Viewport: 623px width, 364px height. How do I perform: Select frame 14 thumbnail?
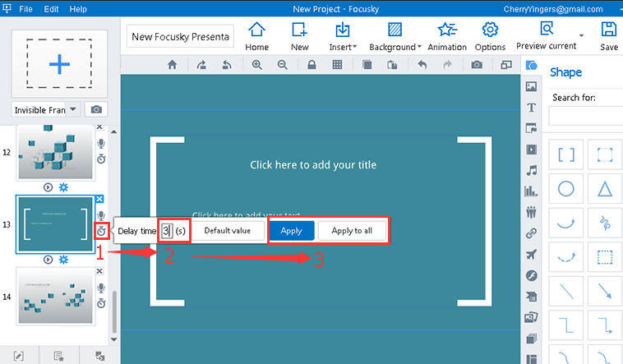point(56,296)
